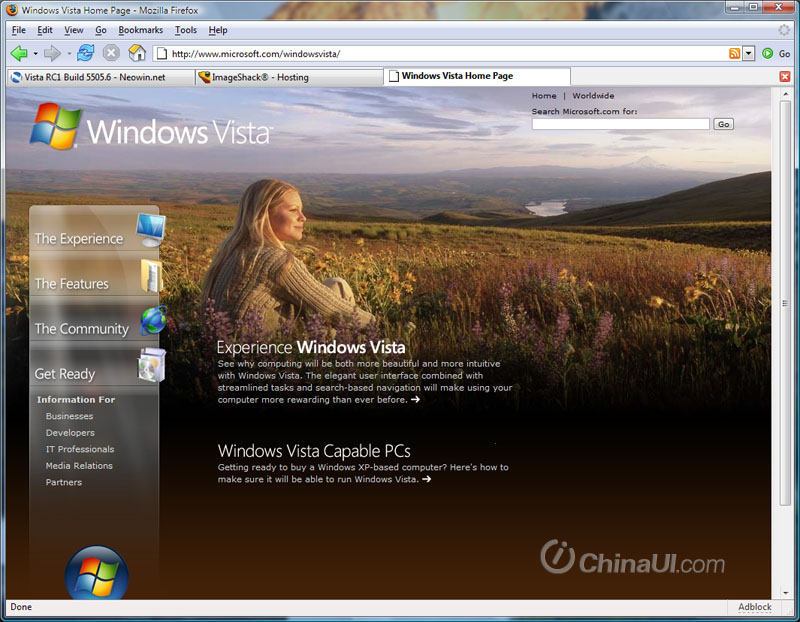Open the Tools menu
The image size is (800, 622).
coord(186,30)
